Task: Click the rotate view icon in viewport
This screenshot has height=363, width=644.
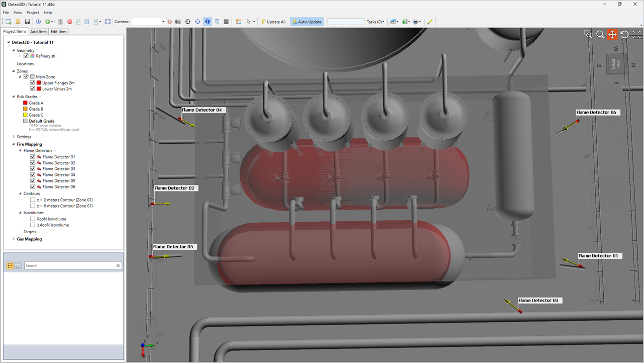Action: click(x=624, y=34)
